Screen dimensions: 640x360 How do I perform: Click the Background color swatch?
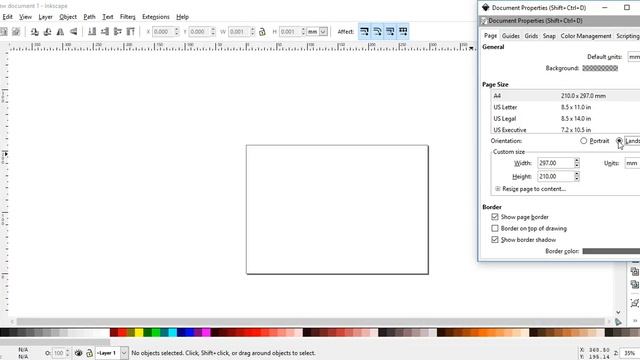(x=600, y=68)
